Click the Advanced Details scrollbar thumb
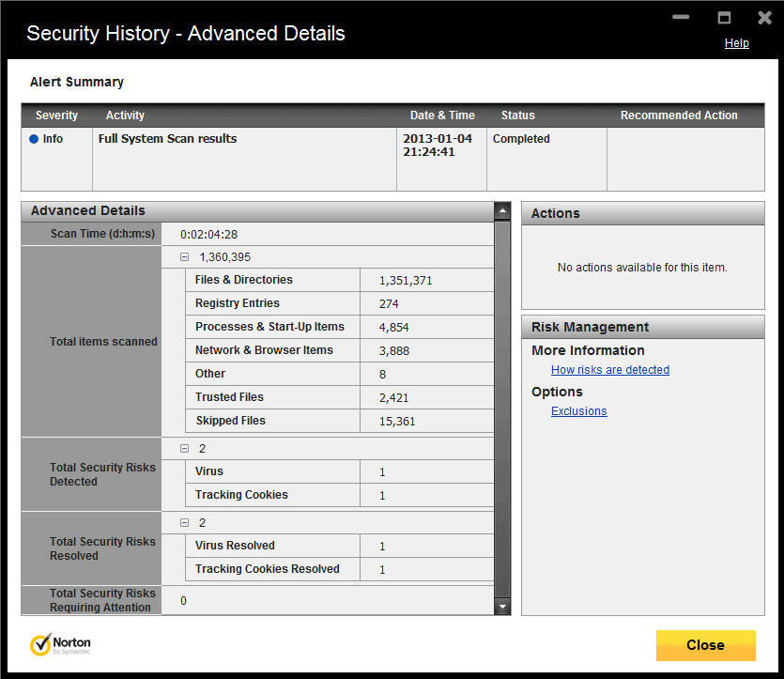The width and height of the screenshot is (784, 679). pyautogui.click(x=502, y=409)
